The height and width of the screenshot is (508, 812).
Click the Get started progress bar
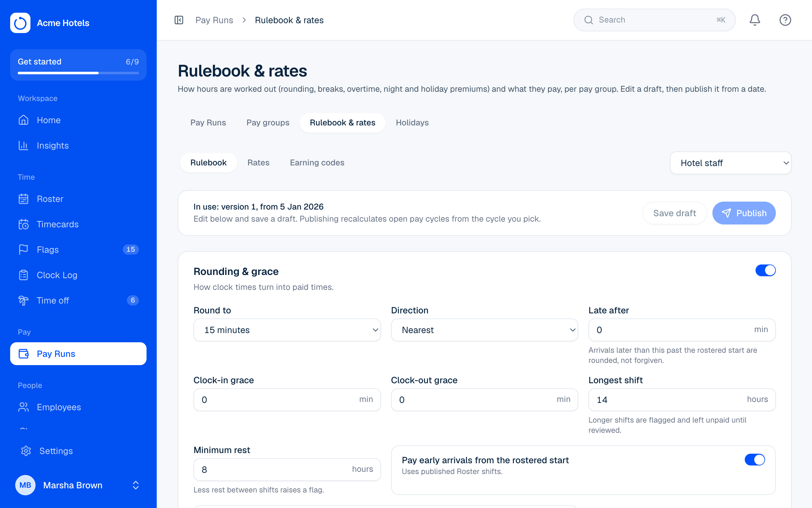(x=78, y=73)
